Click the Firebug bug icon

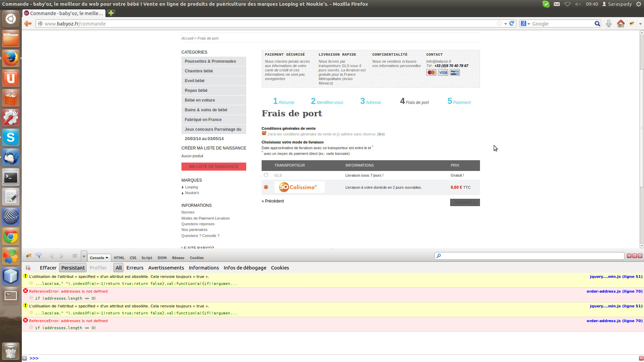(x=29, y=256)
